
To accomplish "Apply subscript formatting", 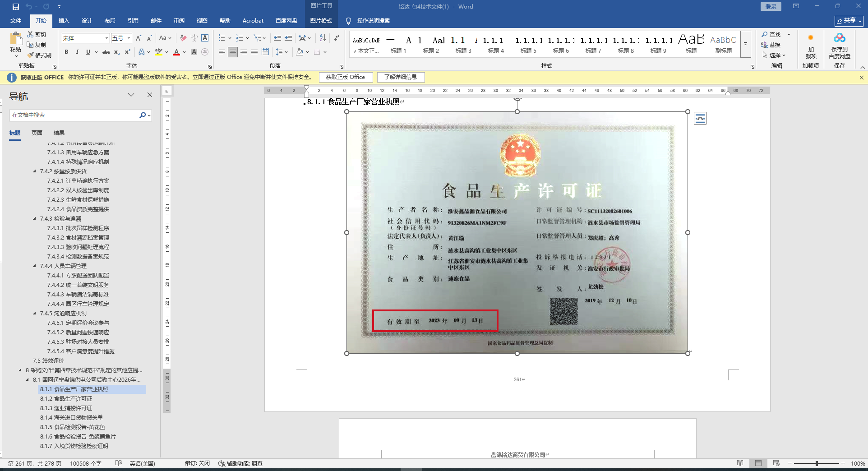I will click(x=117, y=52).
